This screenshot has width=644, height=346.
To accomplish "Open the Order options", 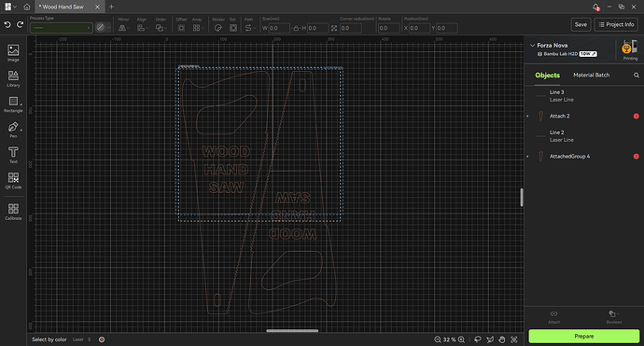I will 161,28.
